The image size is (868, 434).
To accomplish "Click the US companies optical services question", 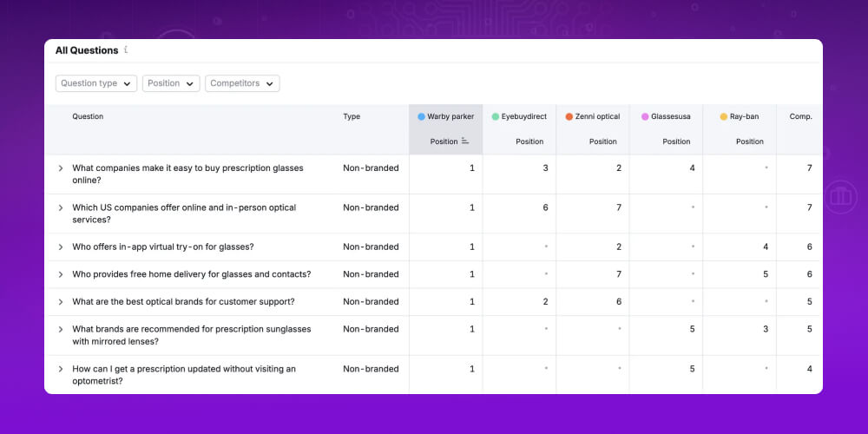I will pos(184,214).
